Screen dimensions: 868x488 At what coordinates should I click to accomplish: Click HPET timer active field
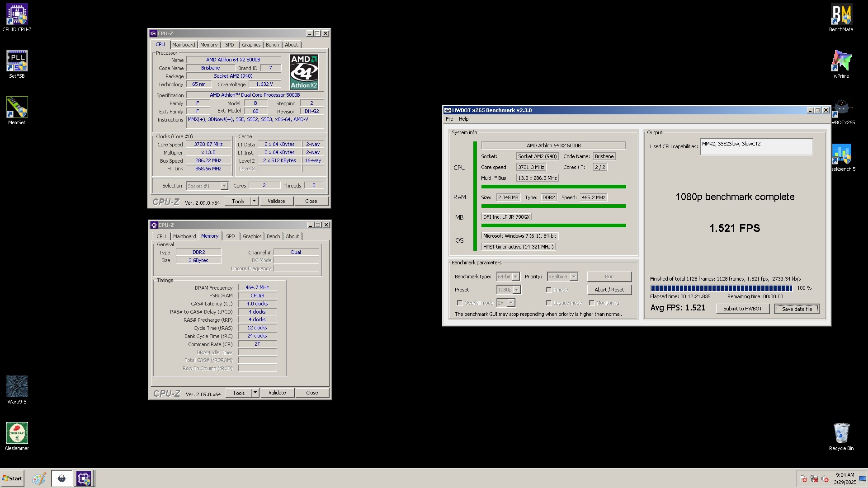pos(518,247)
